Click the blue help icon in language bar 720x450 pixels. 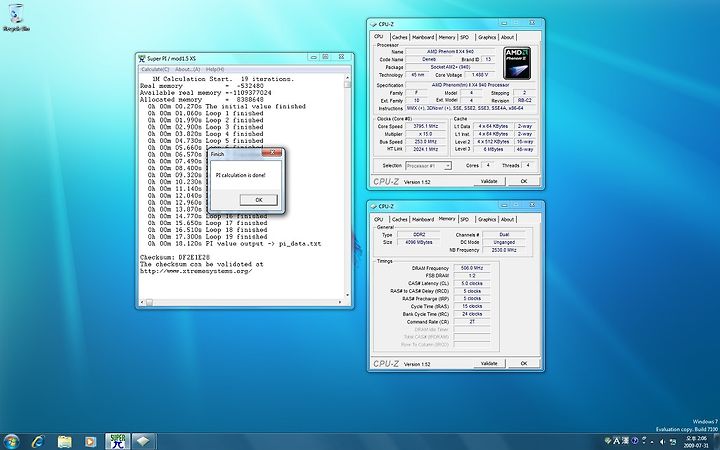pos(635,441)
